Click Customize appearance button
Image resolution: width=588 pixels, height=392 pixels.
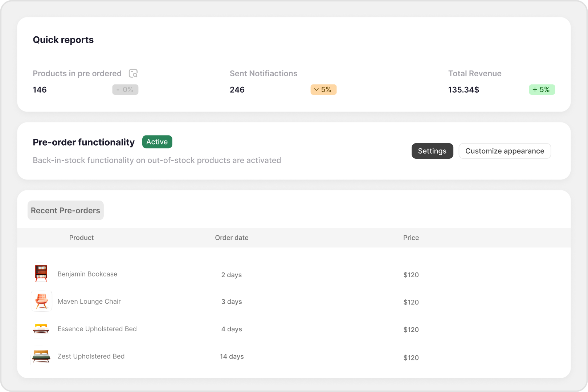tap(505, 151)
